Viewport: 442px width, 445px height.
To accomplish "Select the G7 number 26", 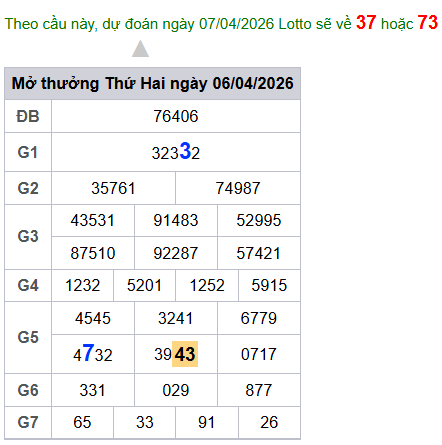I will pyautogui.click(x=269, y=422).
